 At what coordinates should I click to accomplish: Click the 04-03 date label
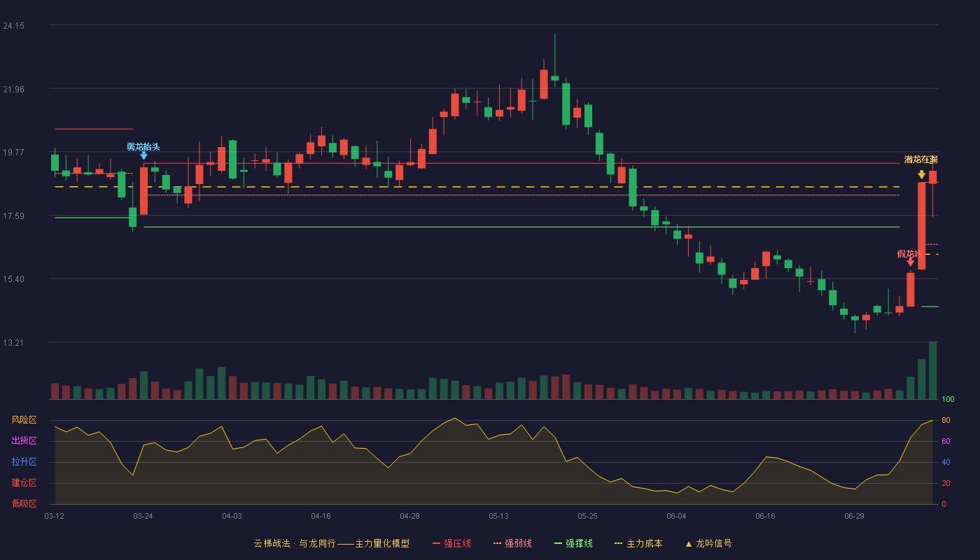pyautogui.click(x=232, y=516)
